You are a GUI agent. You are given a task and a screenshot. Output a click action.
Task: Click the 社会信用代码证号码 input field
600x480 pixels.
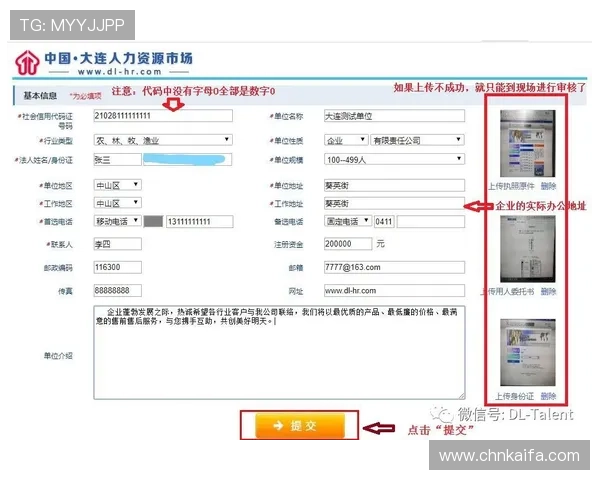pyautogui.click(x=163, y=116)
